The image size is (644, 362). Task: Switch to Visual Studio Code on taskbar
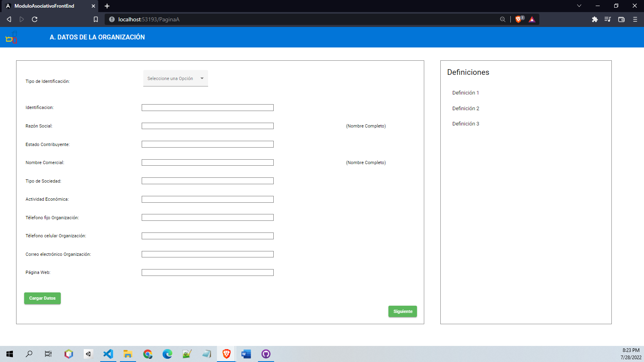click(x=108, y=354)
